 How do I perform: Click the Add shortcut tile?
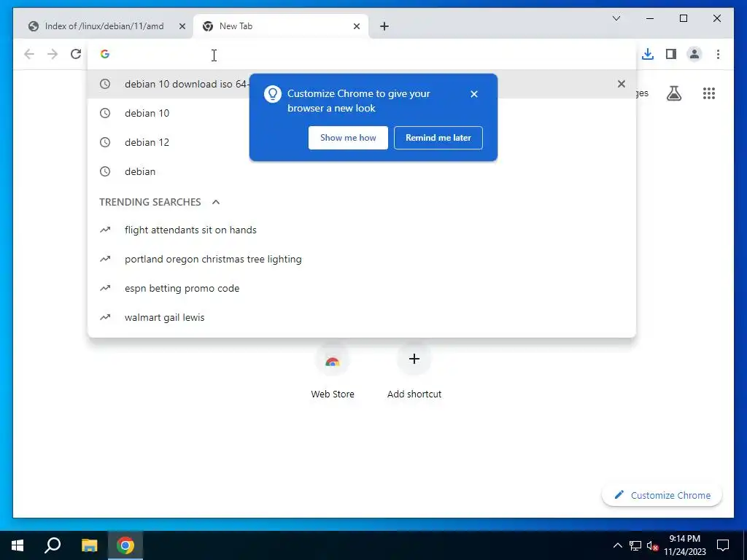(414, 373)
